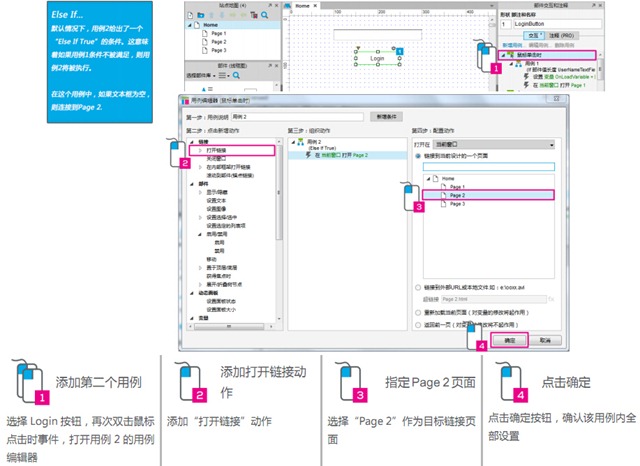Select the link to external URL radio
The width and height of the screenshot is (640, 466).
pos(418,288)
